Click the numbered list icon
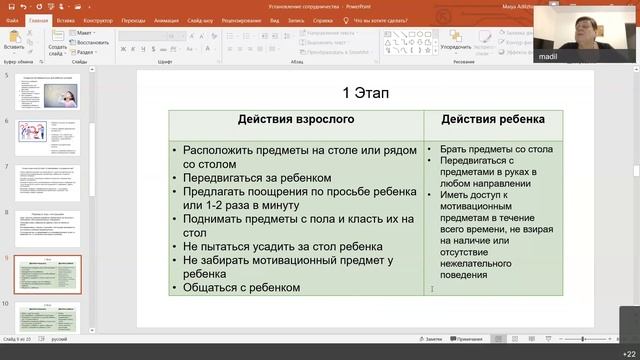The height and width of the screenshot is (360, 640). [247, 36]
